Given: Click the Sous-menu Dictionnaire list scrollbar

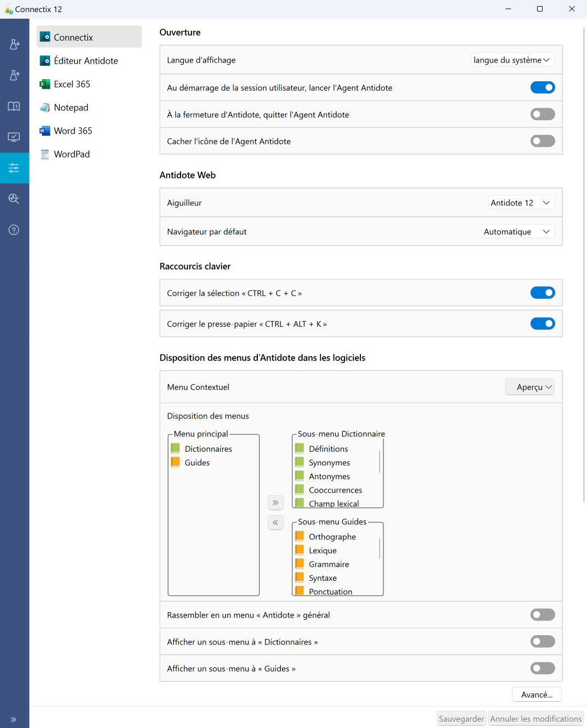Looking at the screenshot, I should (380, 461).
